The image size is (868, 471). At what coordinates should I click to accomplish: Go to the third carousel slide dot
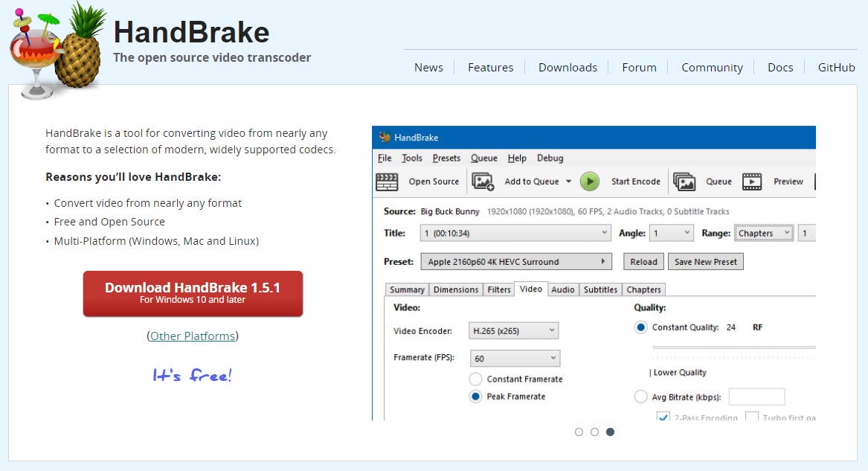tap(610, 432)
